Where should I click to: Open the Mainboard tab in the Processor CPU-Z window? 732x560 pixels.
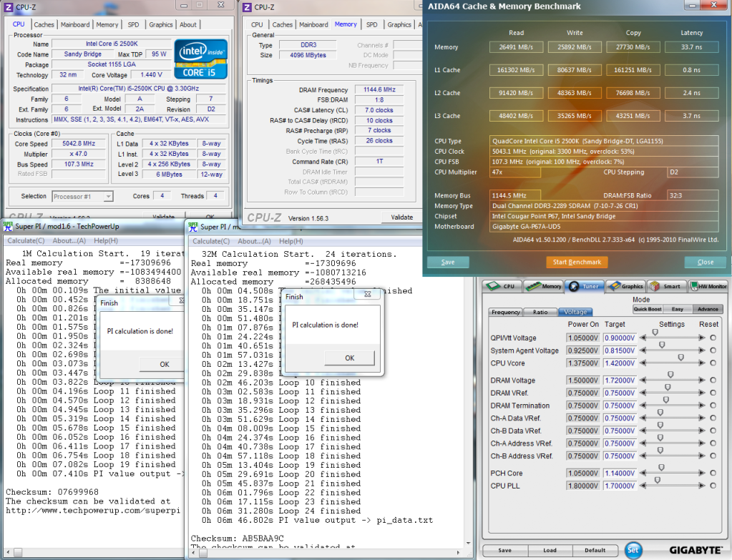coord(75,25)
